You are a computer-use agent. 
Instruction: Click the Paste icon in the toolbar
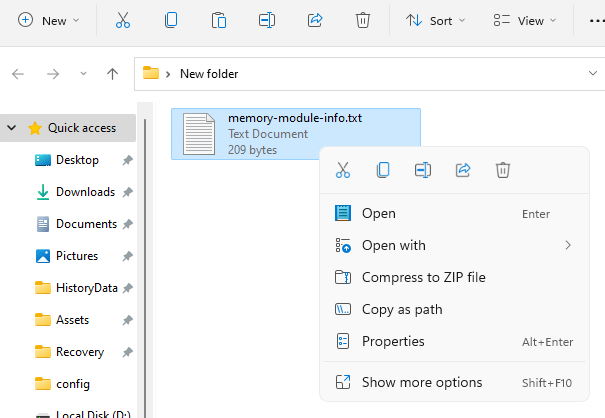click(218, 20)
